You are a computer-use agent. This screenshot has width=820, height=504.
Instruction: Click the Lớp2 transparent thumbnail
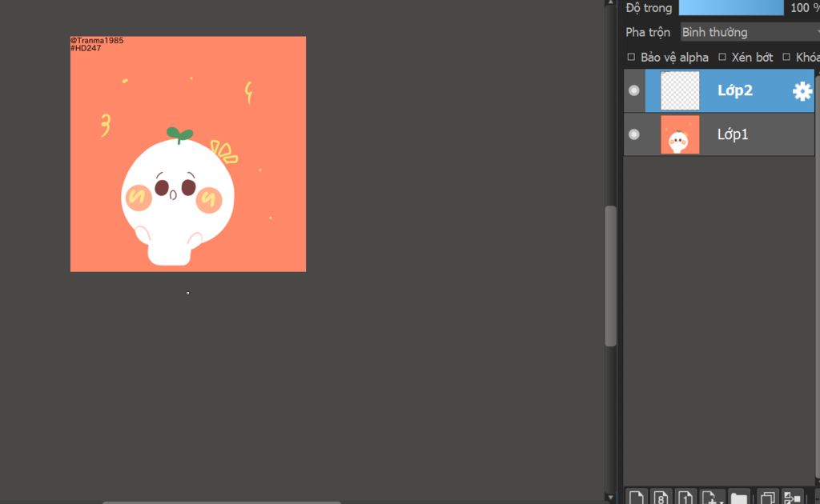tap(680, 91)
